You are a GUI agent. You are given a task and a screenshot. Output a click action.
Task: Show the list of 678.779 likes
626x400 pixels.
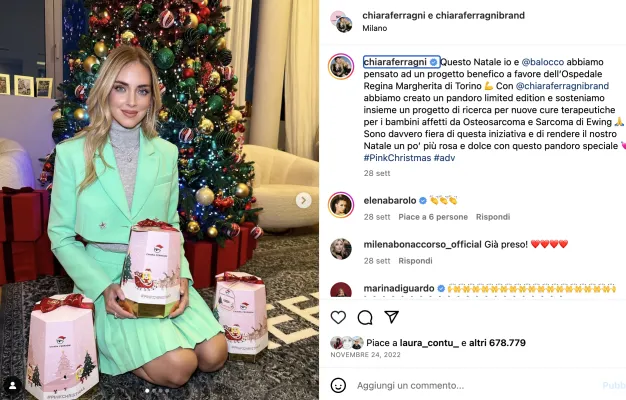(x=497, y=343)
